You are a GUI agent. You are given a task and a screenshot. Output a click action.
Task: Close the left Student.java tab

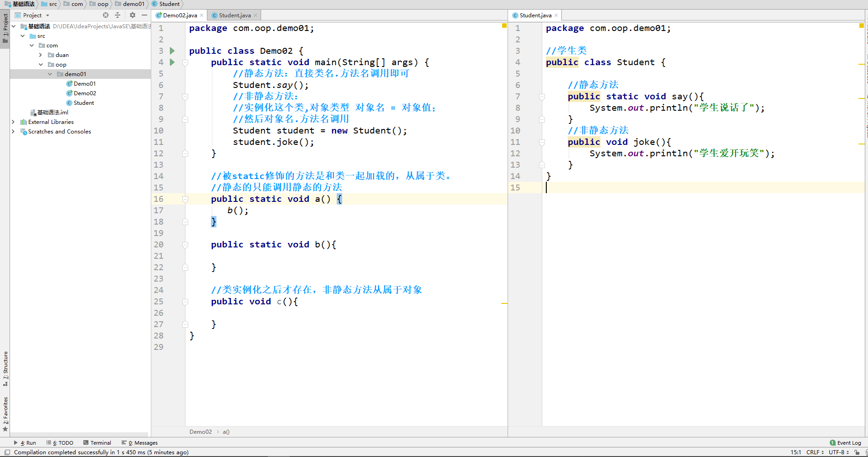pos(256,15)
